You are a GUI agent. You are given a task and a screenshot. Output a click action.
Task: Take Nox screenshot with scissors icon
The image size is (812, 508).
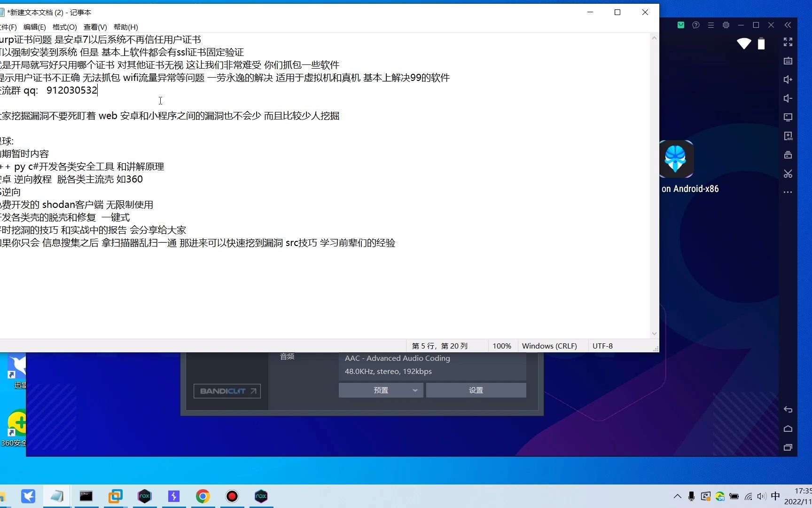click(x=788, y=174)
